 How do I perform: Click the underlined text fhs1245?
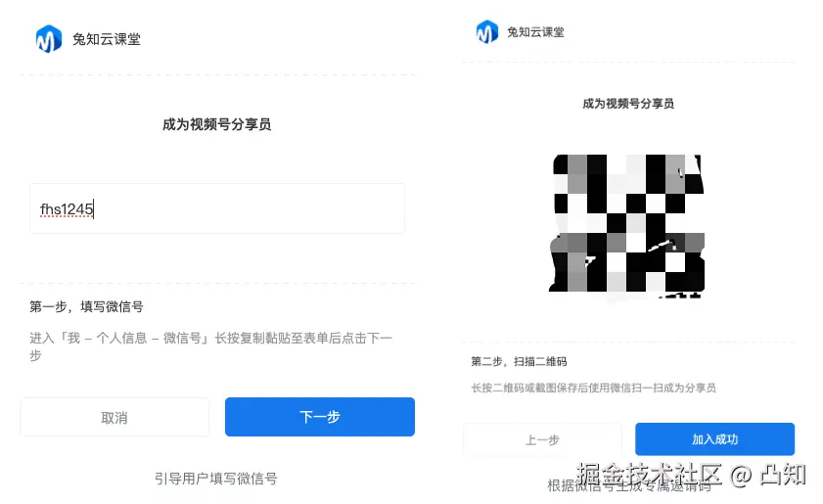[67, 209]
